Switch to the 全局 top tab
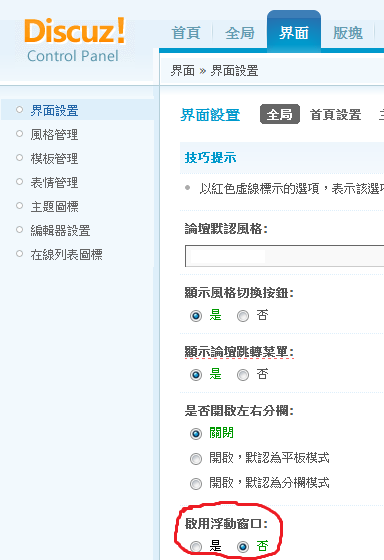The height and width of the screenshot is (560, 384). pyautogui.click(x=240, y=33)
